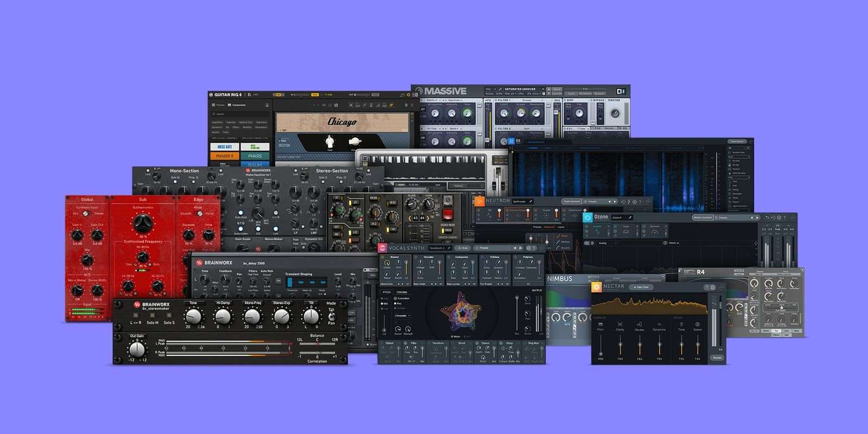Open the Nectar help question-mark icon
Screen dimensions: 868x434
pos(706,288)
